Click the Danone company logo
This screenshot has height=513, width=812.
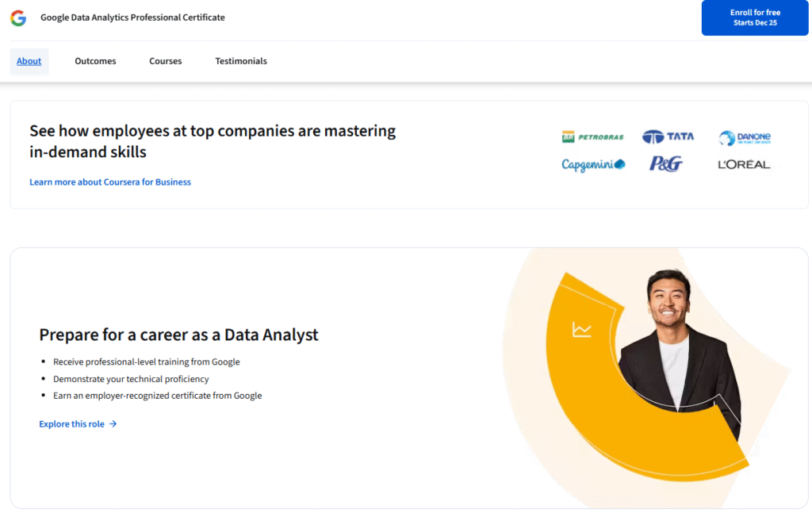click(x=745, y=136)
